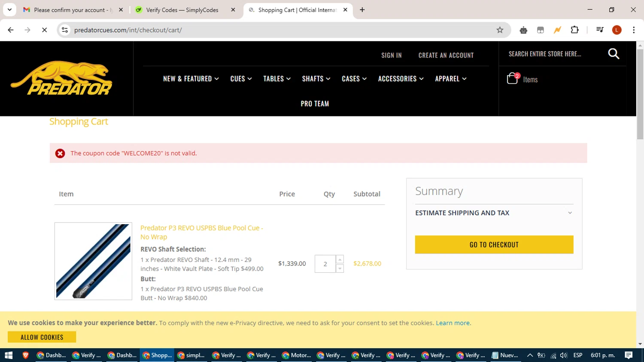Click the Sign In link
The height and width of the screenshot is (362, 644).
tap(392, 55)
